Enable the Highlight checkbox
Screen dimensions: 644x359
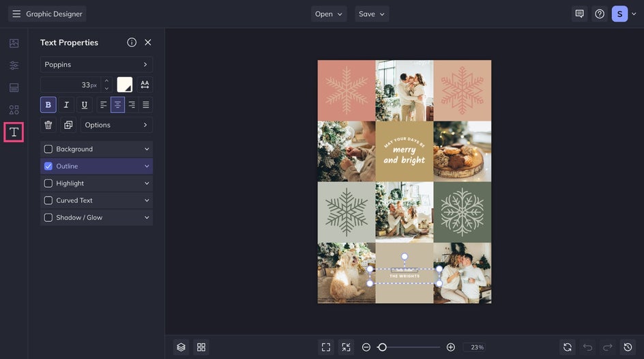click(48, 183)
